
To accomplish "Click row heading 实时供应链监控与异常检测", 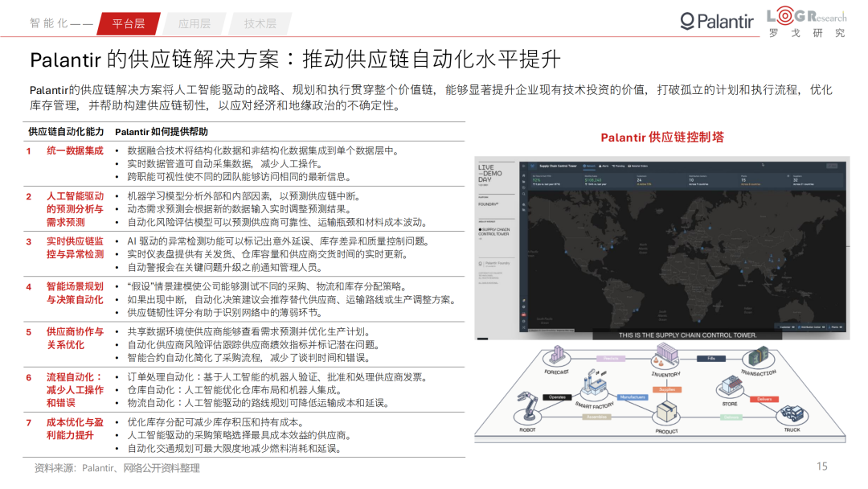I will point(75,248).
